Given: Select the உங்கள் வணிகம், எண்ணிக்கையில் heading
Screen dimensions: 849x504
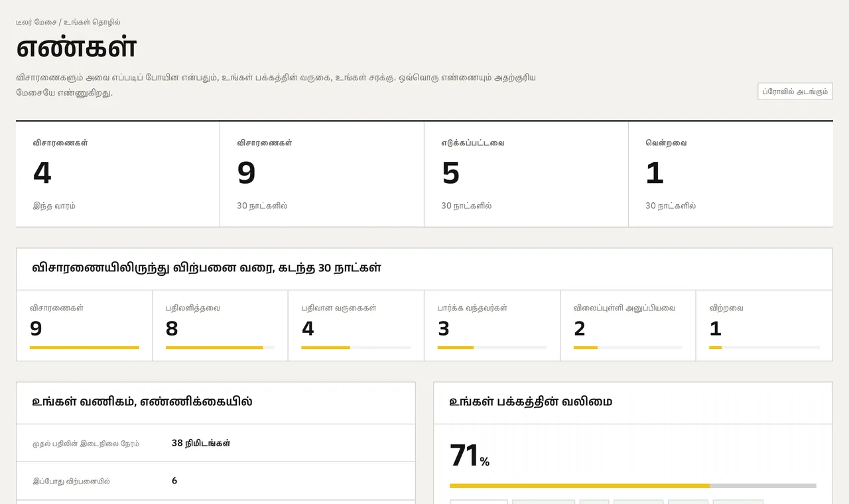Looking at the screenshot, I should pos(142,401).
